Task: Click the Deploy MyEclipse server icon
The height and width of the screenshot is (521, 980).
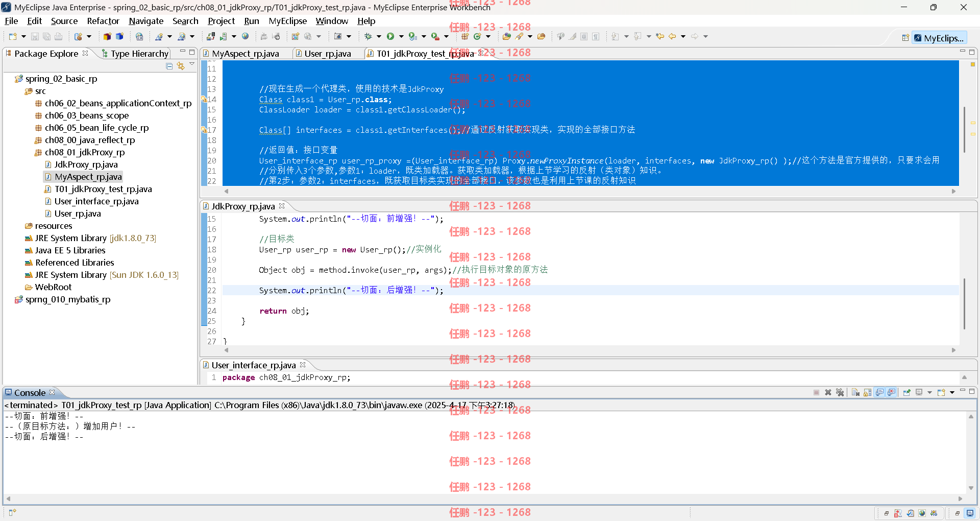Action: (x=211, y=36)
